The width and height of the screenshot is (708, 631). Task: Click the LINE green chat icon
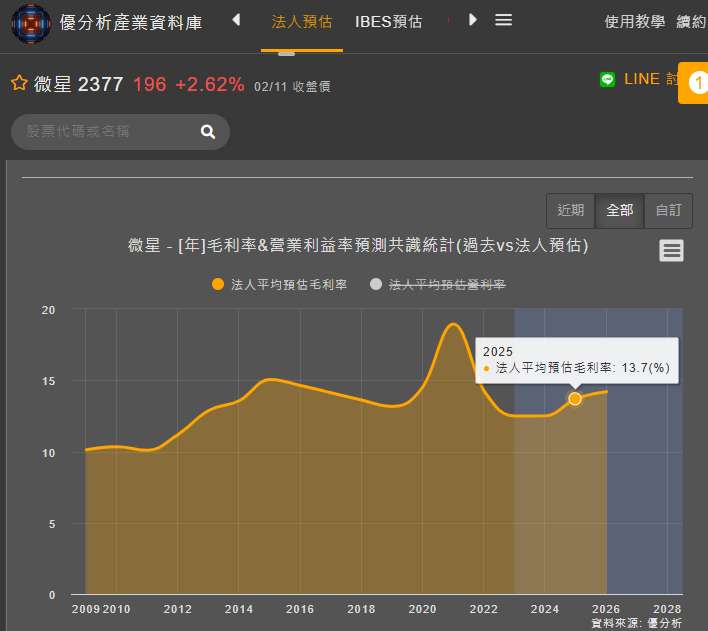[607, 79]
